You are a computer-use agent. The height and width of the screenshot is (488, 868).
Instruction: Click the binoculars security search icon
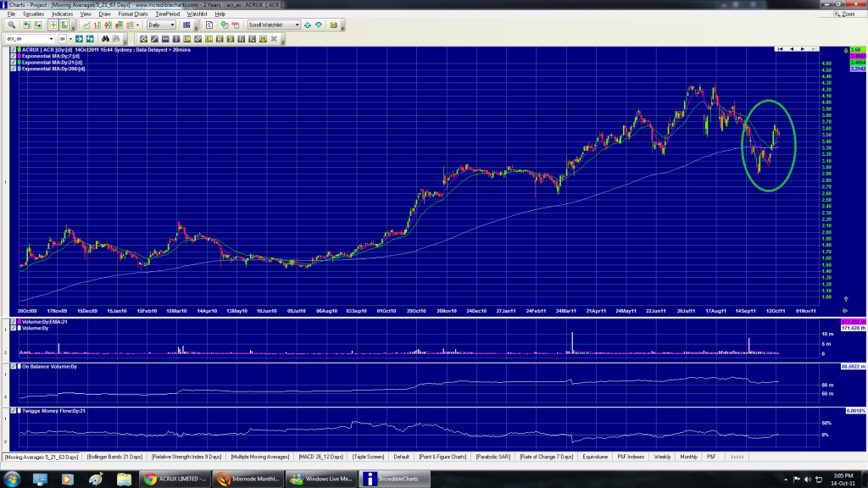[x=105, y=39]
